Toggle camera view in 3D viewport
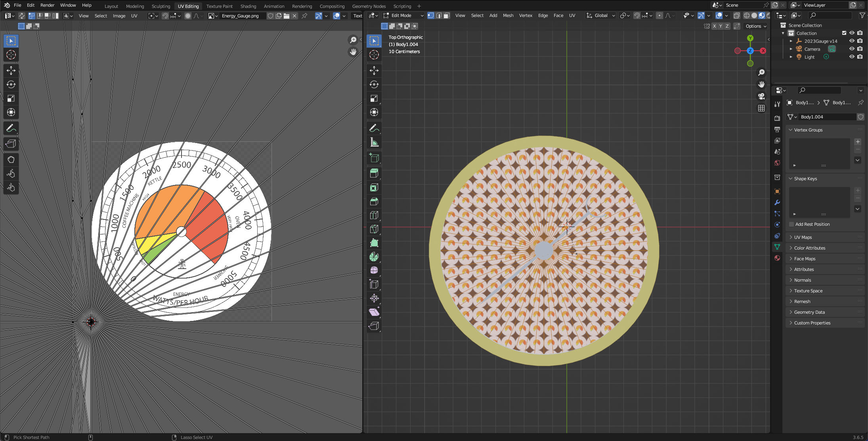This screenshot has width=868, height=441. [x=761, y=96]
